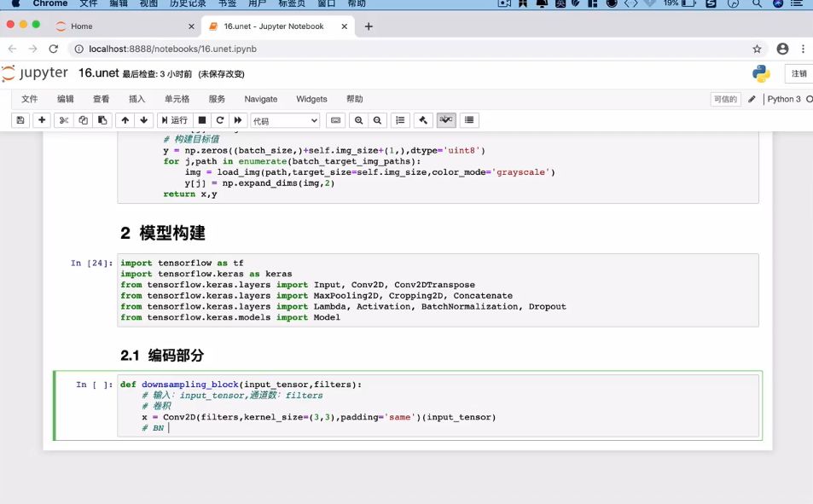Go forward with the browser forward arrow

32,49
